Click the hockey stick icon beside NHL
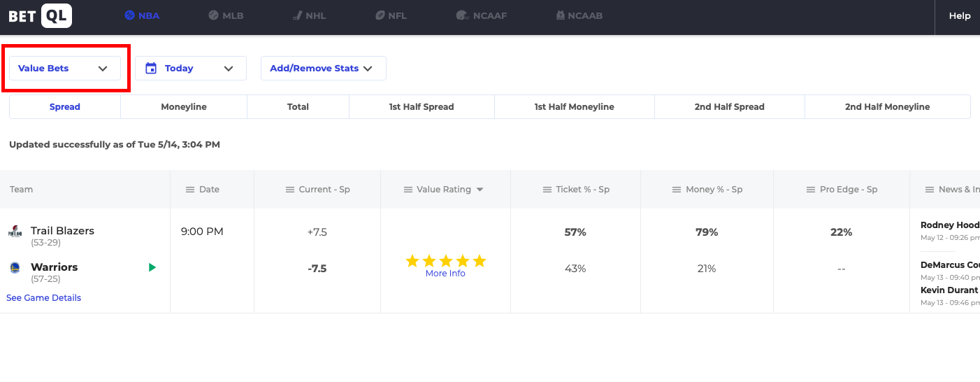This screenshot has width=980, height=382. pyautogui.click(x=297, y=15)
